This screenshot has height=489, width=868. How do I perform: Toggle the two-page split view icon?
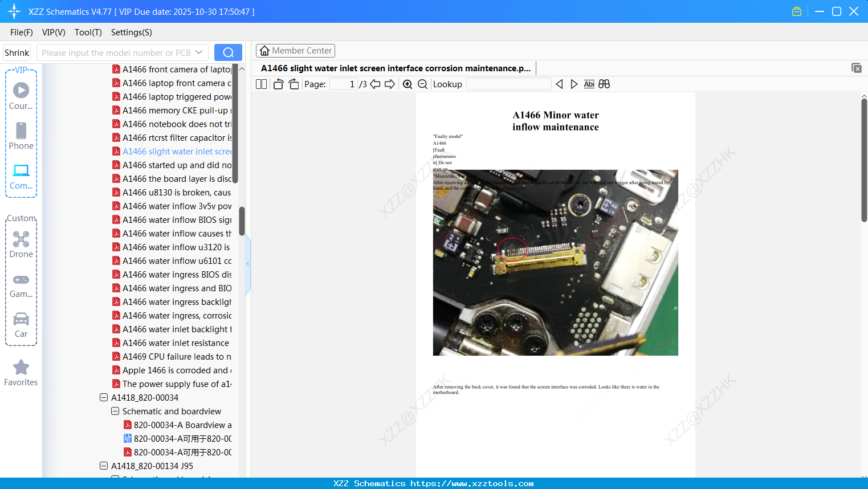[262, 84]
